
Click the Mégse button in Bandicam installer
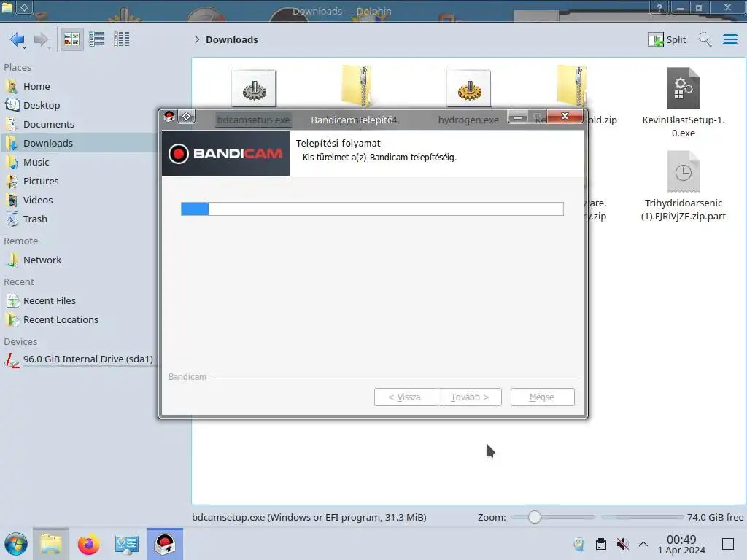(542, 397)
